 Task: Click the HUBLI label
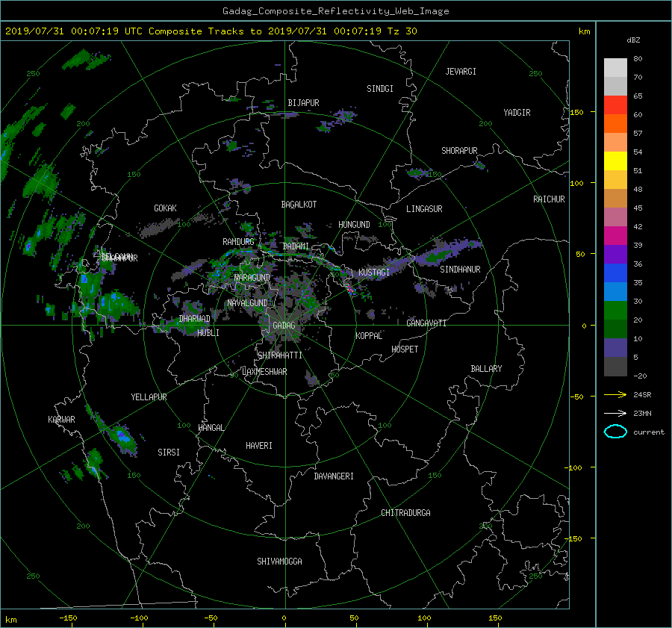(208, 333)
